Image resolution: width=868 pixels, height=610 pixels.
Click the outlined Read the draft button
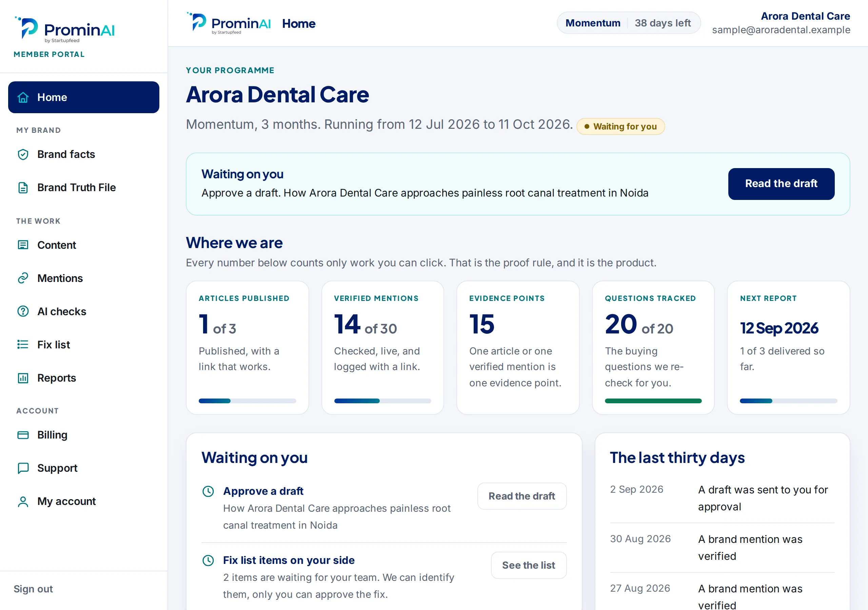522,496
